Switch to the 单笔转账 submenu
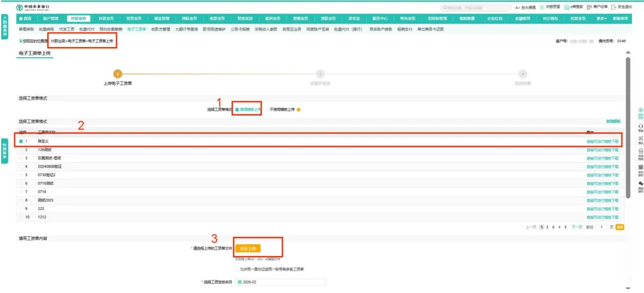 tap(26, 29)
